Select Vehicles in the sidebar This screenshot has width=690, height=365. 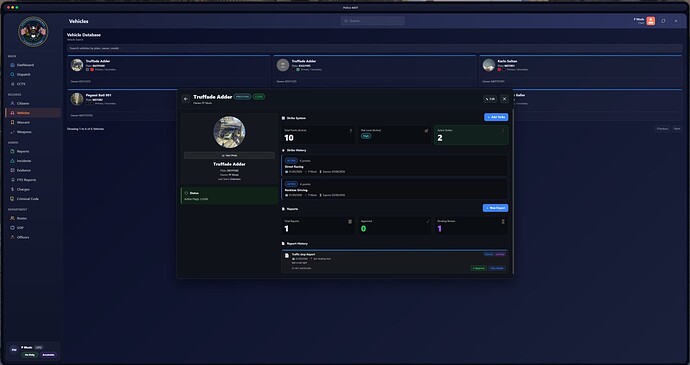tap(33, 113)
